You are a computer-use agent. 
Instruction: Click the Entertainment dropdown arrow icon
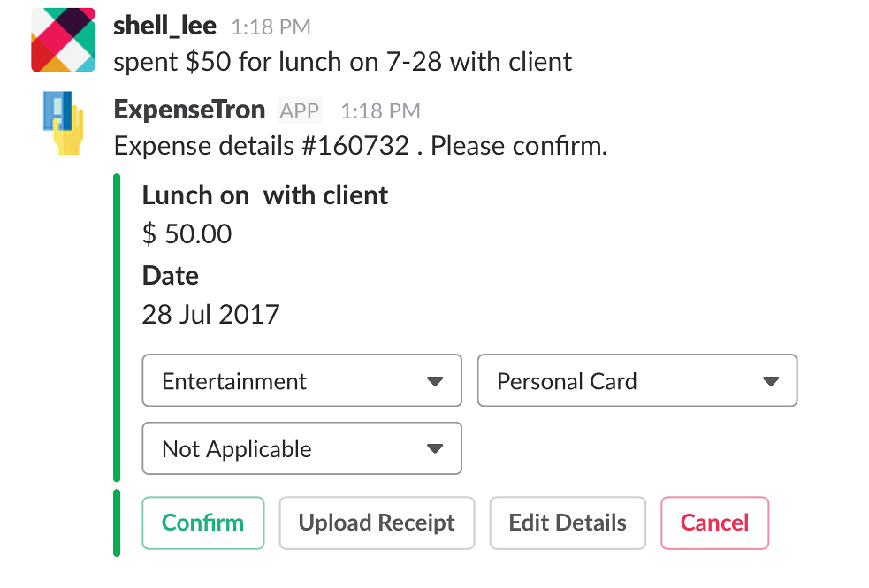coord(435,381)
